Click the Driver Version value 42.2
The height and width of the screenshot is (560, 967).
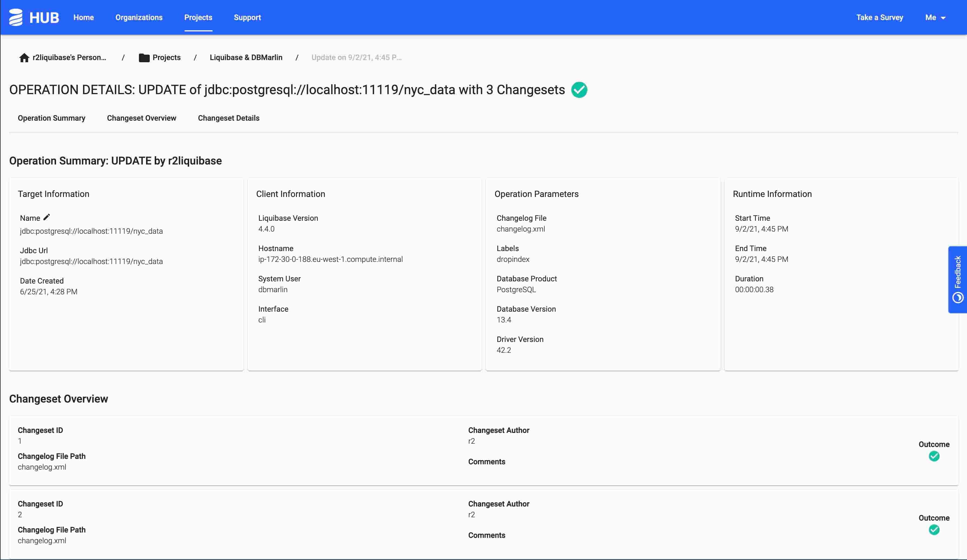504,350
